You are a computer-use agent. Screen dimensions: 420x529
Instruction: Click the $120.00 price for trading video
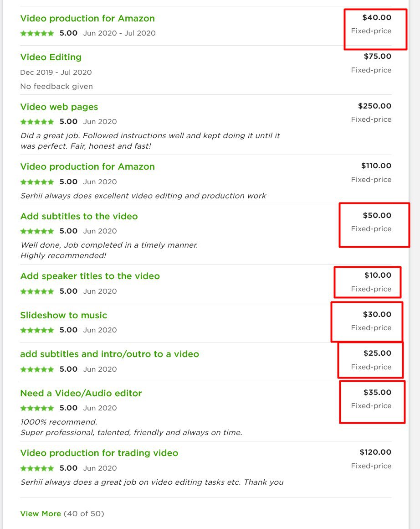(x=375, y=452)
